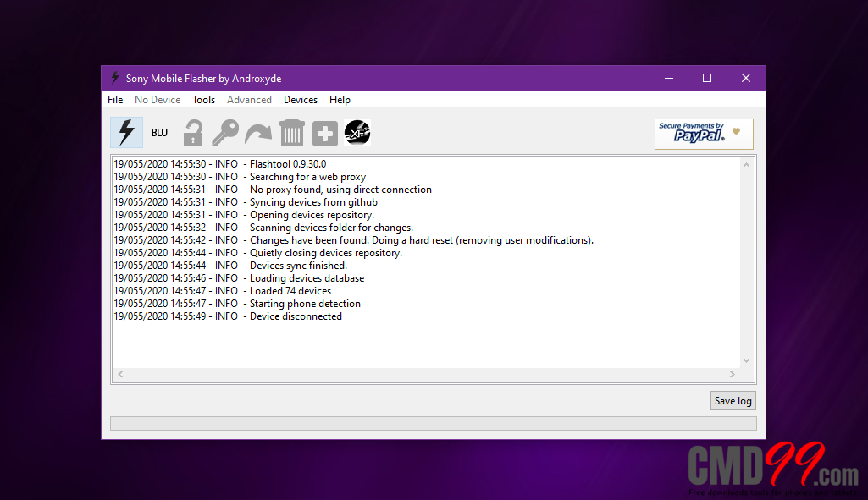Screen dimensions: 868x500
Task: Click the curved arrow icon in toolbar
Action: click(258, 134)
